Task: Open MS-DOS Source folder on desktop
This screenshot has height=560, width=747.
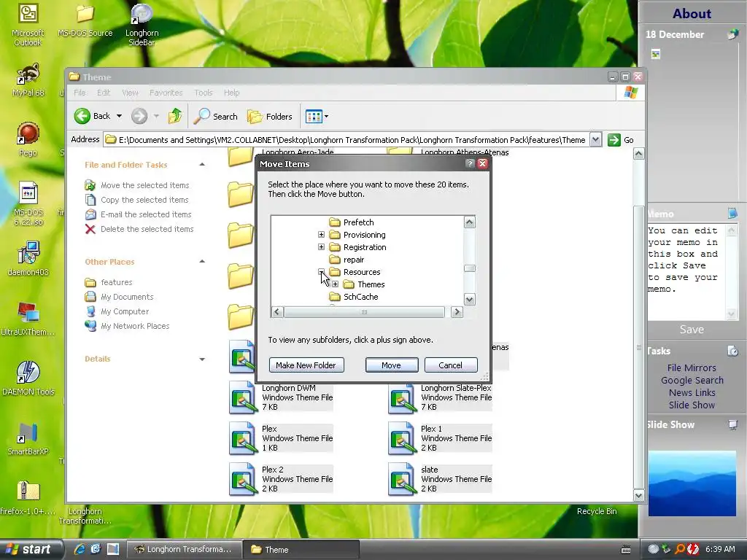Action: 85,21
